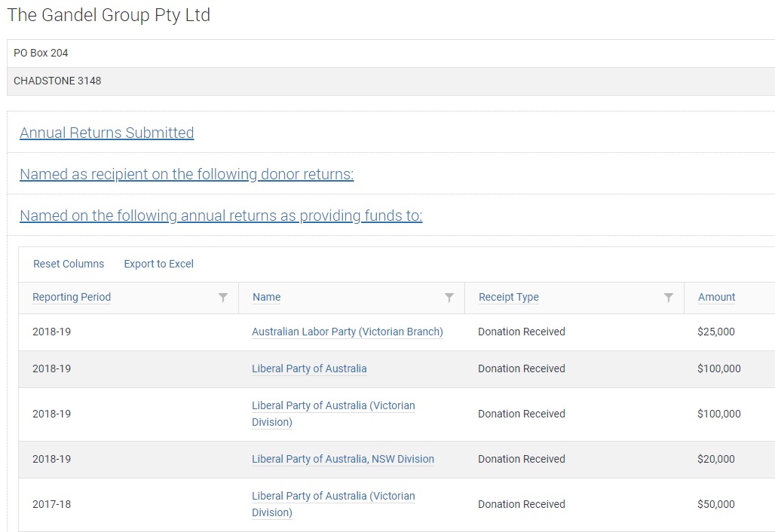
Task: Sort by Amount column header
Action: coord(716,297)
